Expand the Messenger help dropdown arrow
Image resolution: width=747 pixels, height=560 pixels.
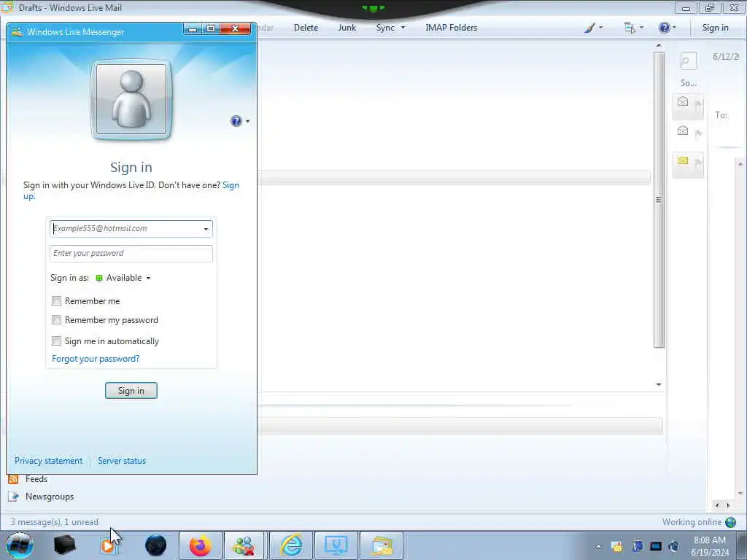pyautogui.click(x=247, y=122)
